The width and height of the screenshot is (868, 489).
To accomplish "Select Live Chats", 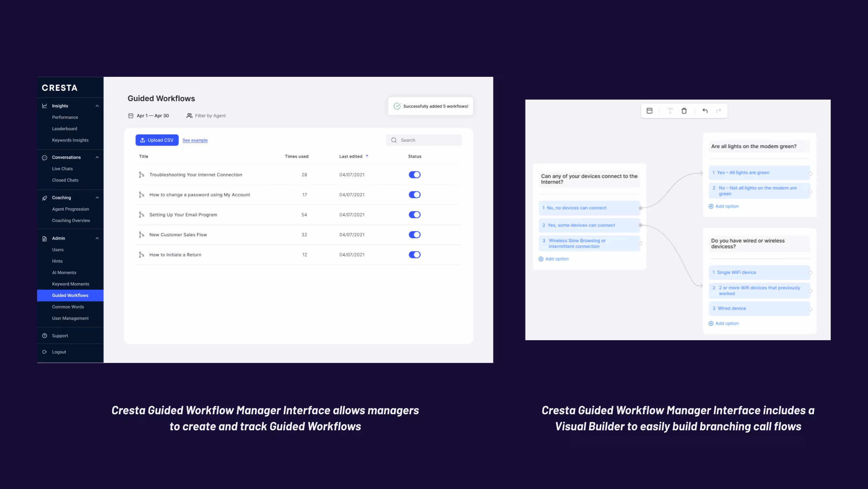I will click(63, 169).
